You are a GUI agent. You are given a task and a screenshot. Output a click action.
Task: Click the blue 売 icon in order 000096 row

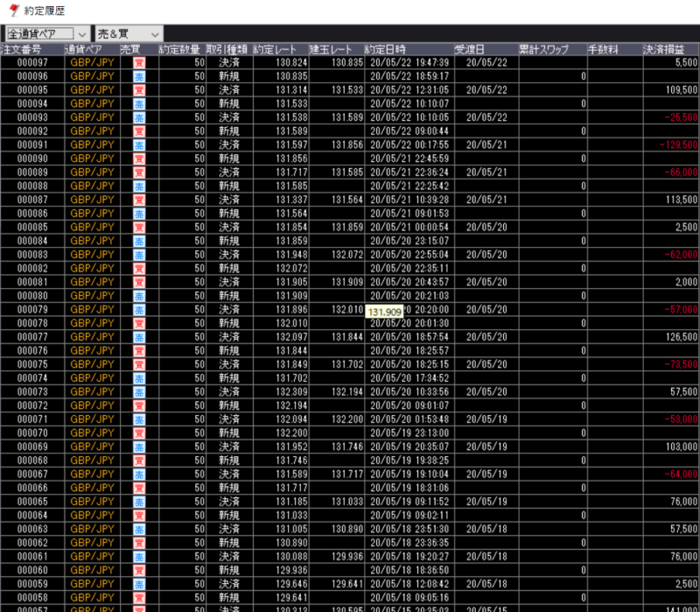pyautogui.click(x=138, y=76)
